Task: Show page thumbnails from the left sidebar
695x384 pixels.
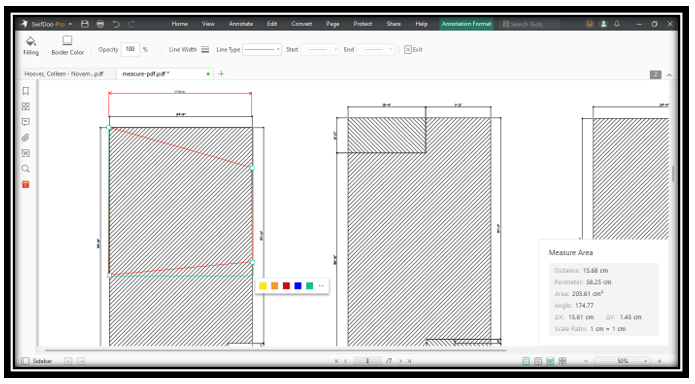Action: click(26, 106)
